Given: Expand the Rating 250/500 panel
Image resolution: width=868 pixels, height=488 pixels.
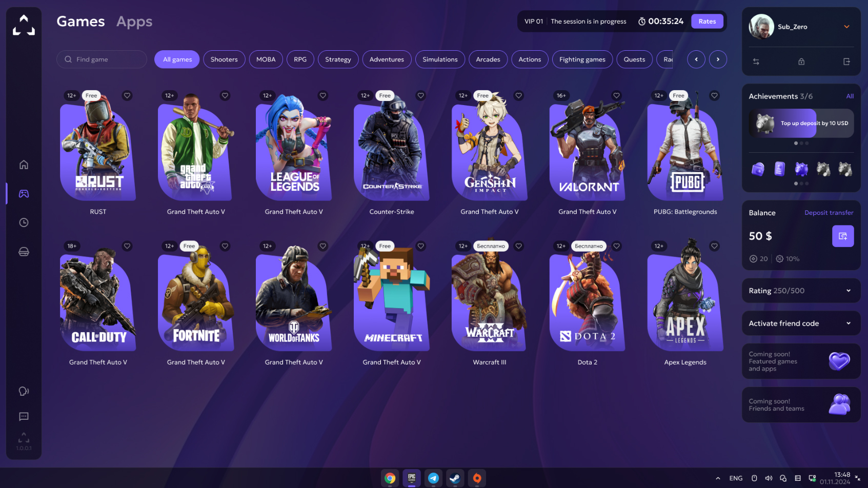Looking at the screenshot, I should pos(848,291).
